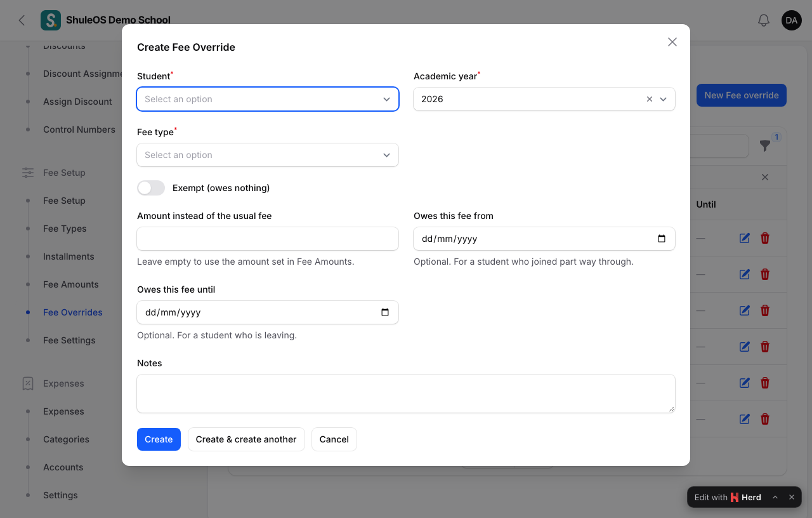812x518 pixels.
Task: Open Discount Assignments in sidebar
Action: [x=82, y=74]
